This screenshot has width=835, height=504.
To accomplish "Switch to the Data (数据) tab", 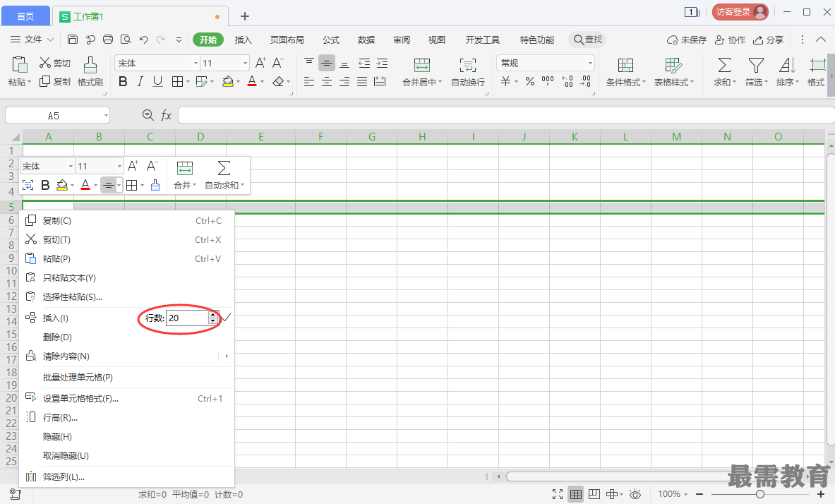I will point(366,40).
